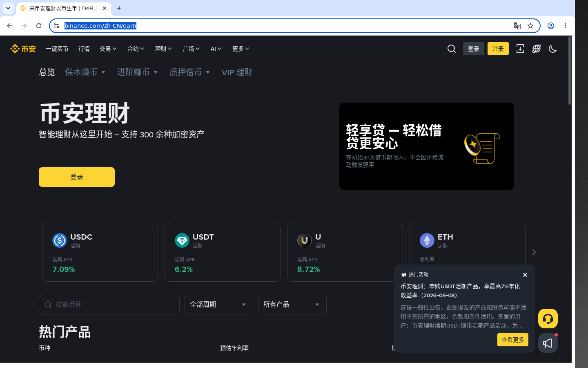Open a new browser tab
The height and width of the screenshot is (368, 588).
[119, 8]
